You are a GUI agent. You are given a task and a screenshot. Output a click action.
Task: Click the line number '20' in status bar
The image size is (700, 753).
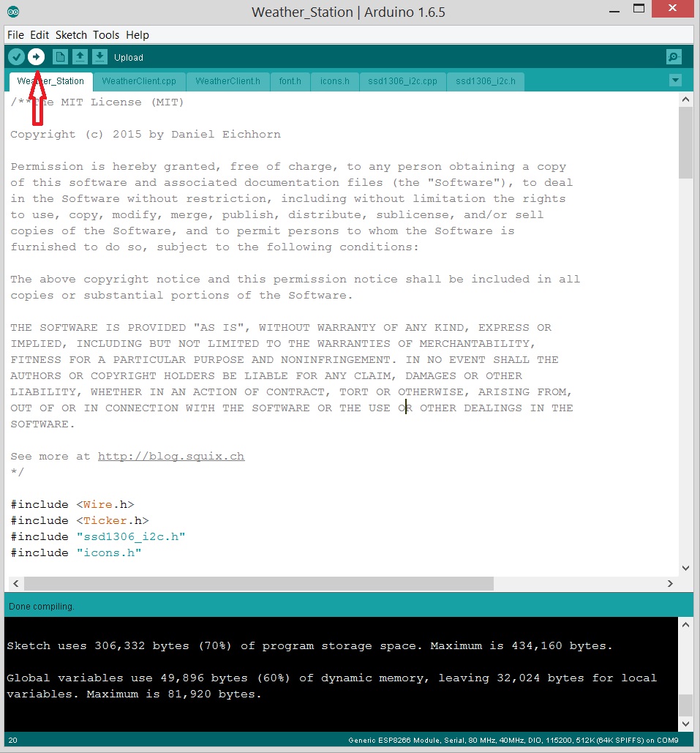[13, 740]
